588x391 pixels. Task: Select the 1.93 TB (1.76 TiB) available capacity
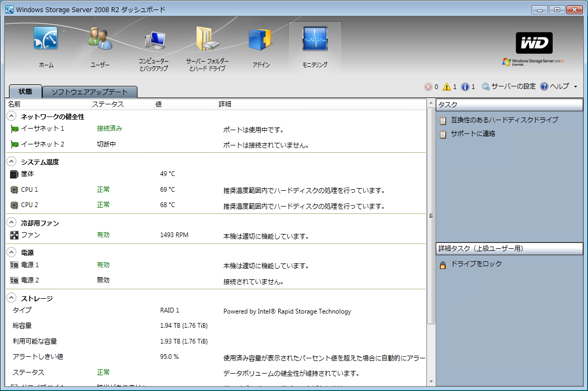point(184,341)
